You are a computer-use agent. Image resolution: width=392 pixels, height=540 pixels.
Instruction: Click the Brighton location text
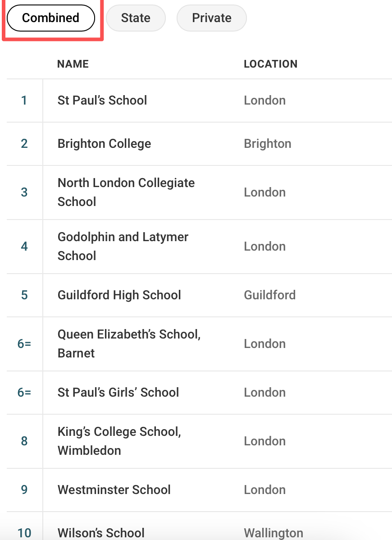click(267, 144)
